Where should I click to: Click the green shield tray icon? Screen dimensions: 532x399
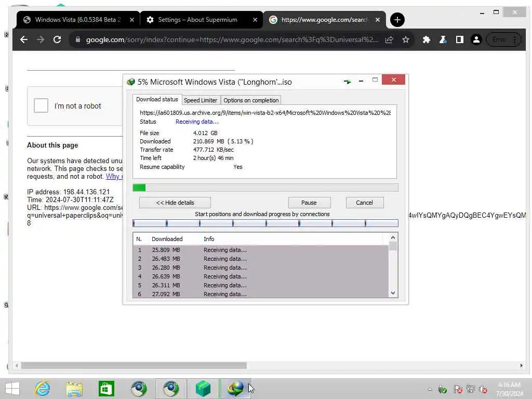coord(442,389)
